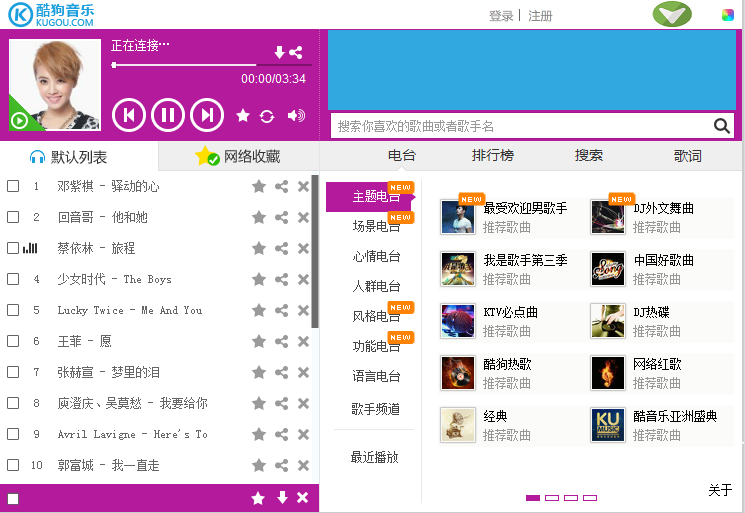
Task: Play the 我是歌手第三季 station
Action: [510, 269]
